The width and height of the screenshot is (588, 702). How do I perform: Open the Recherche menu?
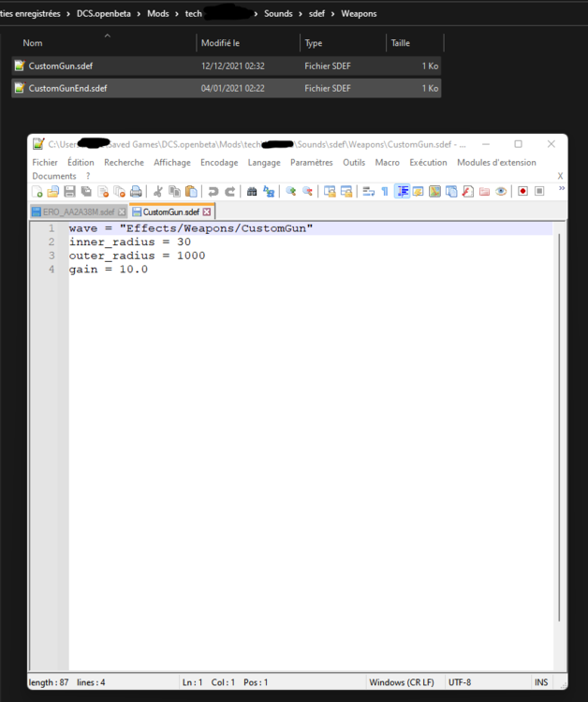click(124, 163)
